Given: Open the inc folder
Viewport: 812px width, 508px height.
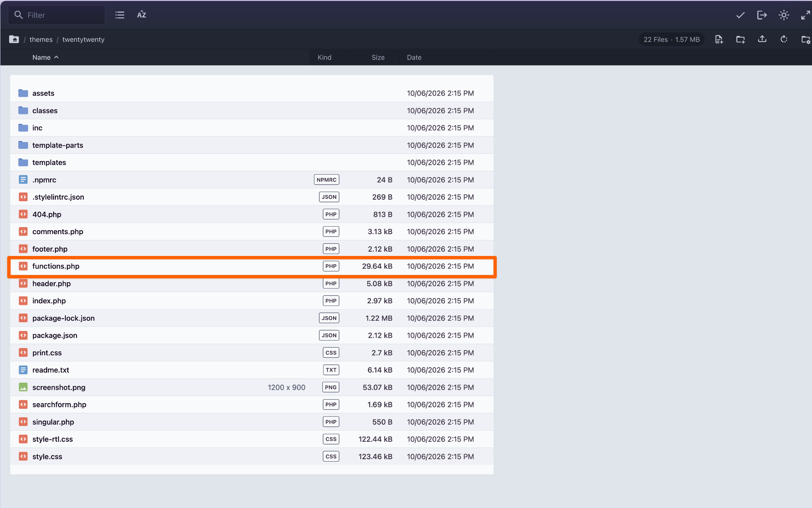Looking at the screenshot, I should click(252, 128).
